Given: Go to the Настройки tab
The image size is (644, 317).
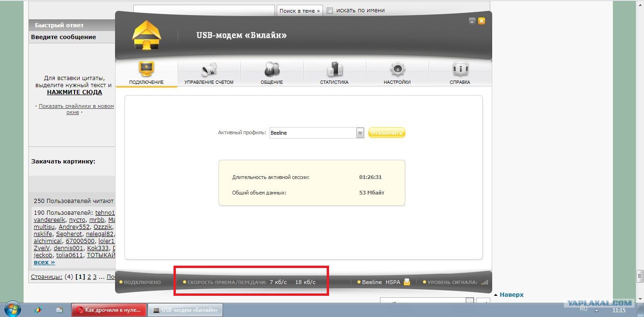Looking at the screenshot, I should tap(397, 73).
